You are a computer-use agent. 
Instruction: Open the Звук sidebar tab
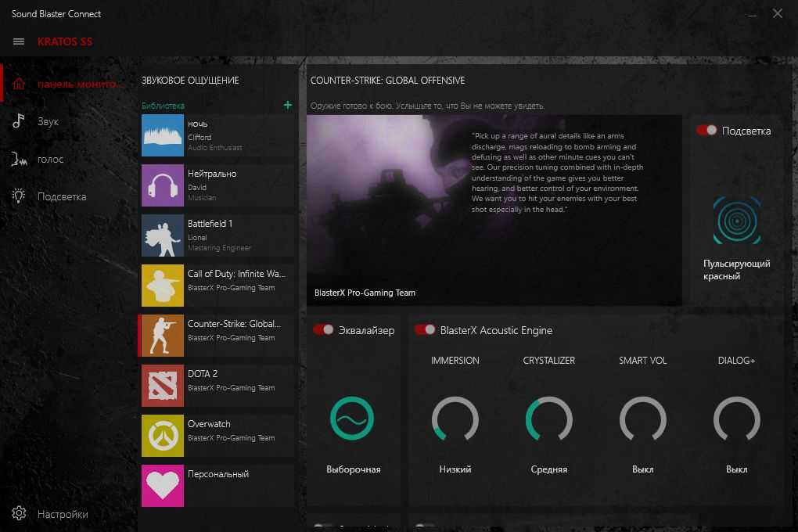[x=48, y=122]
